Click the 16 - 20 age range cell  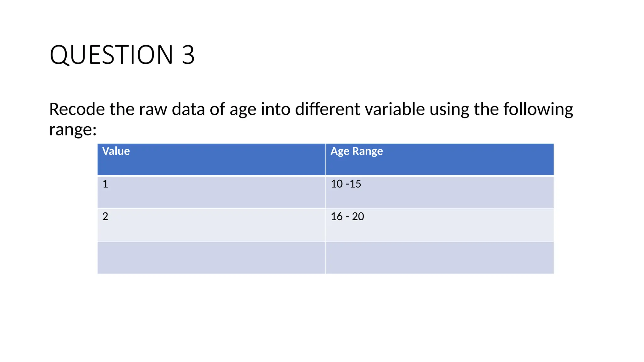tap(440, 225)
